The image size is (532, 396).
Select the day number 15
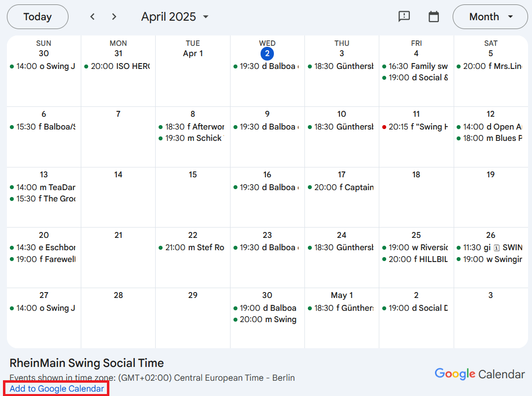pos(193,174)
